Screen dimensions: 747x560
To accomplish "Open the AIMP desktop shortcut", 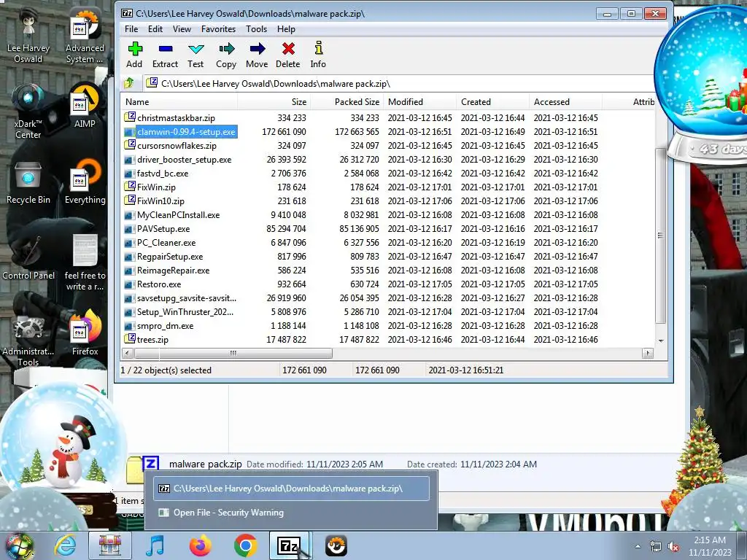I will click(85, 106).
